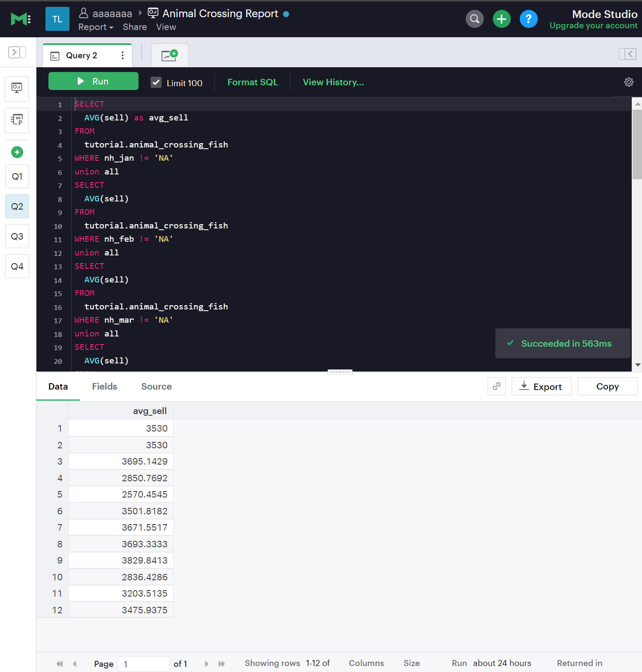The height and width of the screenshot is (672, 642).
Task: Run the query
Action: (x=93, y=81)
